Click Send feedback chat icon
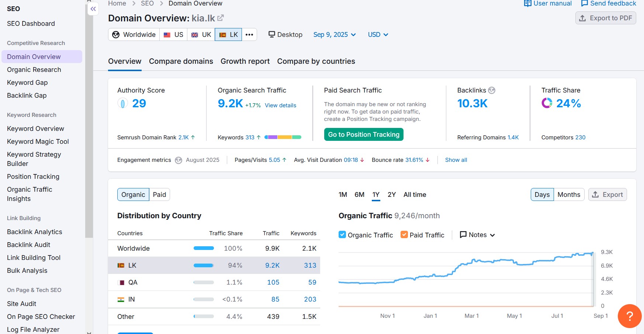Image resolution: width=644 pixels, height=334 pixels. (584, 3)
